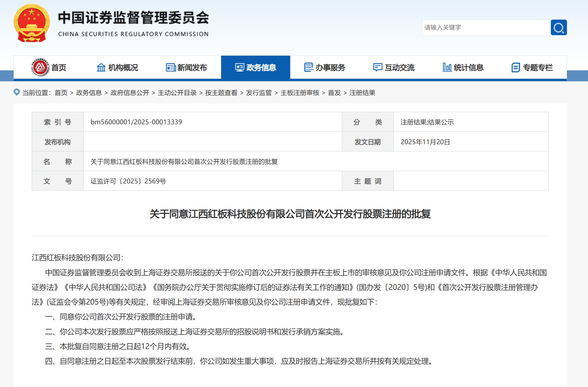This screenshot has width=588, height=387.
Task: Click the document icon beside 办事服务
Action: coord(309,67)
